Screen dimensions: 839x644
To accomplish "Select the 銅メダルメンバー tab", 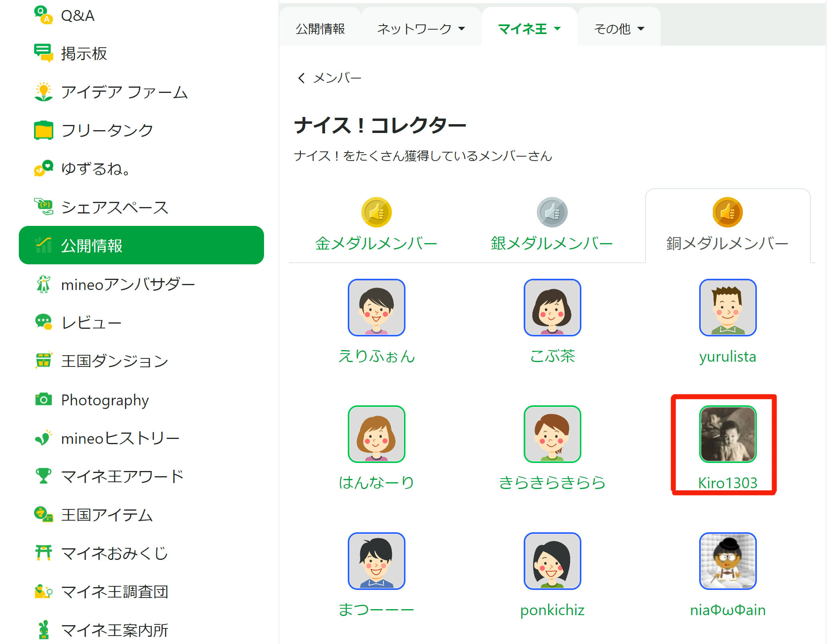I will click(x=727, y=243).
